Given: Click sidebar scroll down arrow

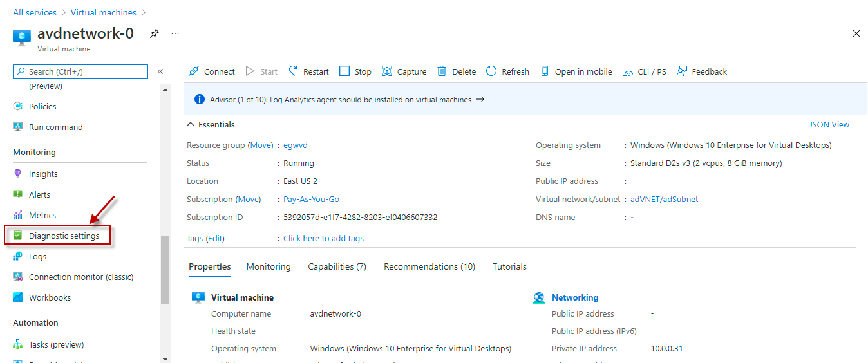Looking at the screenshot, I should click(165, 358).
